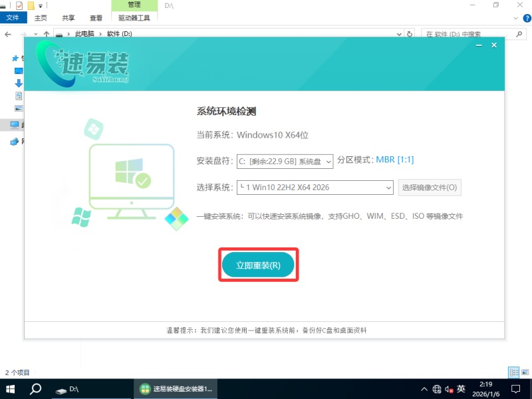Screen dimensions: 532x399
Task: Show hidden system tray icons chevron
Action: pos(425,388)
